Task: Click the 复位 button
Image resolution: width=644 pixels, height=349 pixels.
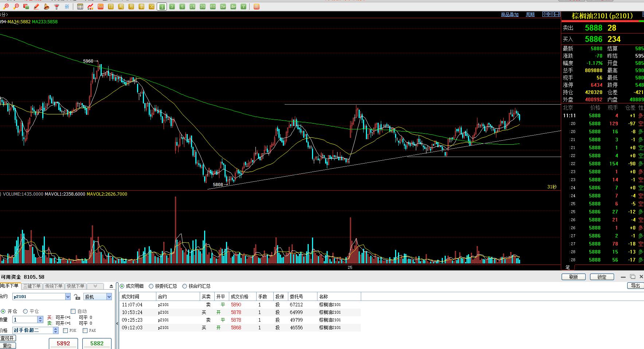Action: tap(8, 345)
